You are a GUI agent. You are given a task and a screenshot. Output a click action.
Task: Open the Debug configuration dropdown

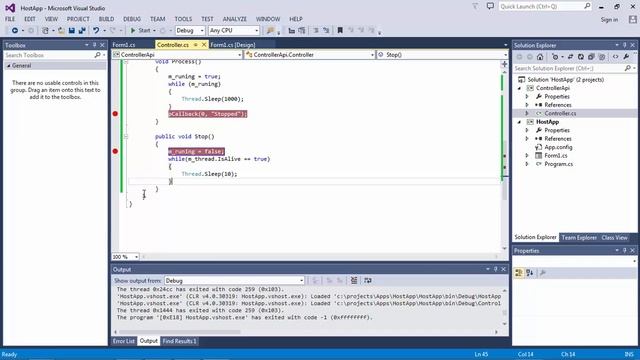pos(190,31)
